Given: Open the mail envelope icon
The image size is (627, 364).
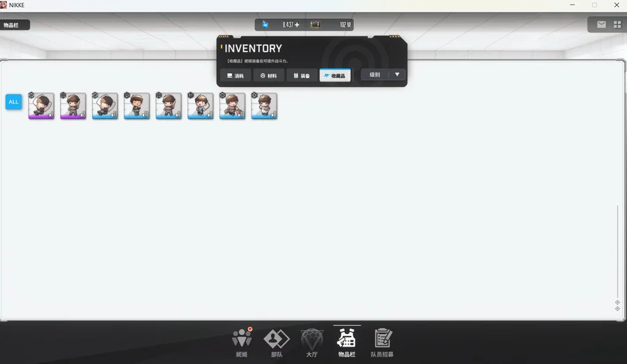Looking at the screenshot, I should coord(601,24).
